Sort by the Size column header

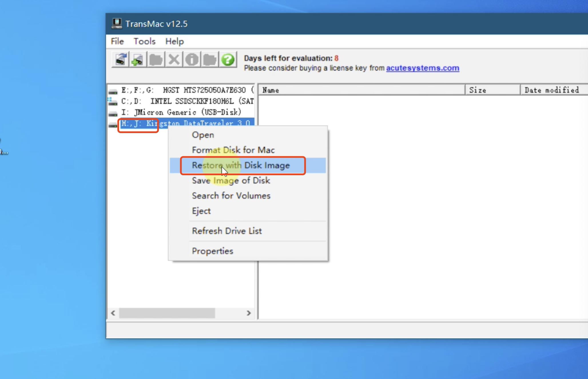tap(492, 90)
